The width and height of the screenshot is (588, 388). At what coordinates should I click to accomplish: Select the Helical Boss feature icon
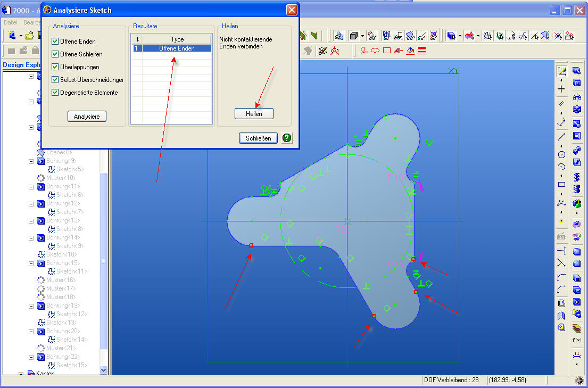tap(577, 177)
